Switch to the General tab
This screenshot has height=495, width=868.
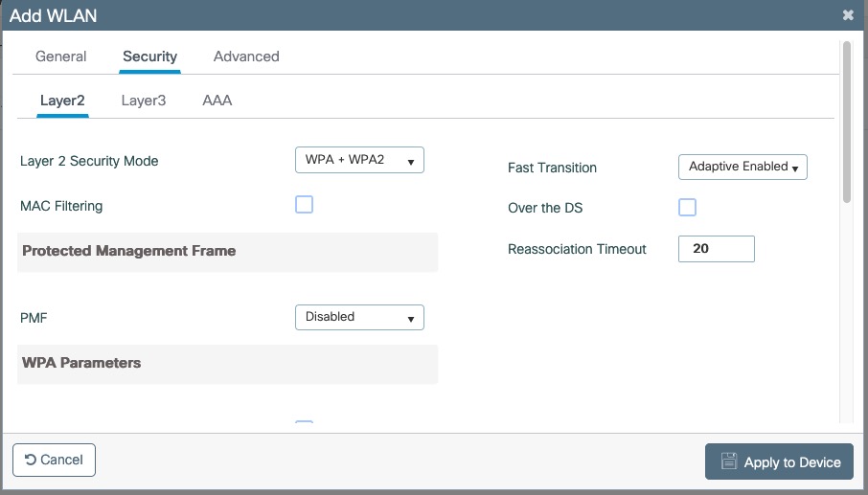[x=61, y=56]
